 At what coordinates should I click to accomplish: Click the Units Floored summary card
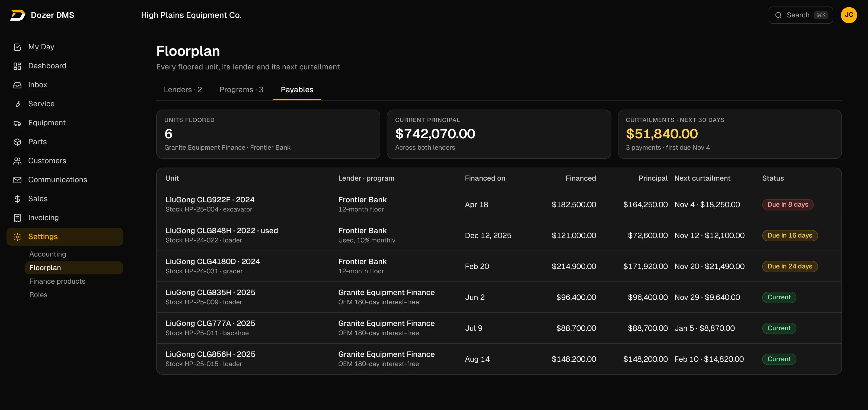point(268,134)
